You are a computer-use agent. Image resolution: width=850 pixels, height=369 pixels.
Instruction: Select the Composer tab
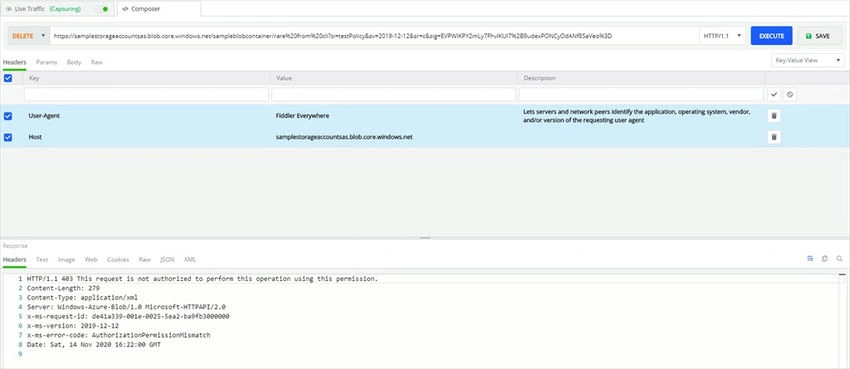click(158, 9)
